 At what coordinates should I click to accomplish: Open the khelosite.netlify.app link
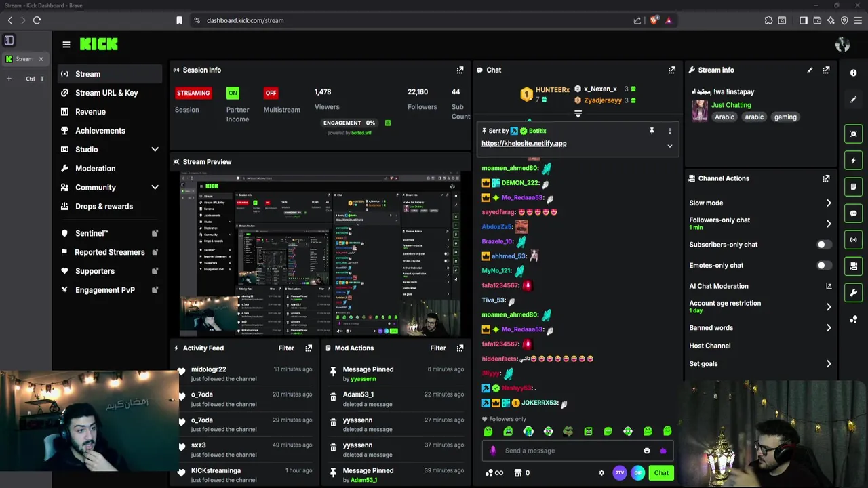tap(524, 144)
